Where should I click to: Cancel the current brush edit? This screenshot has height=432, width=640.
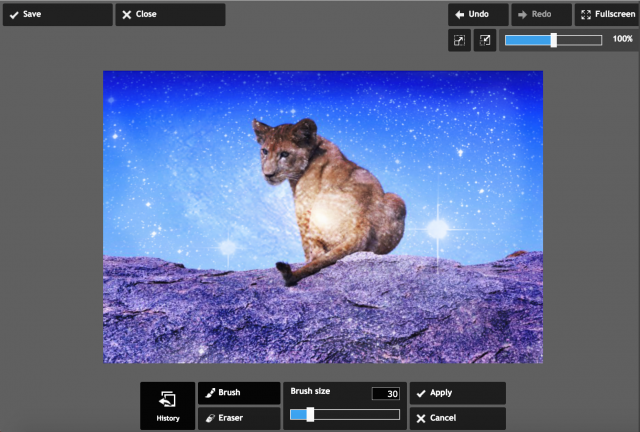tap(457, 418)
